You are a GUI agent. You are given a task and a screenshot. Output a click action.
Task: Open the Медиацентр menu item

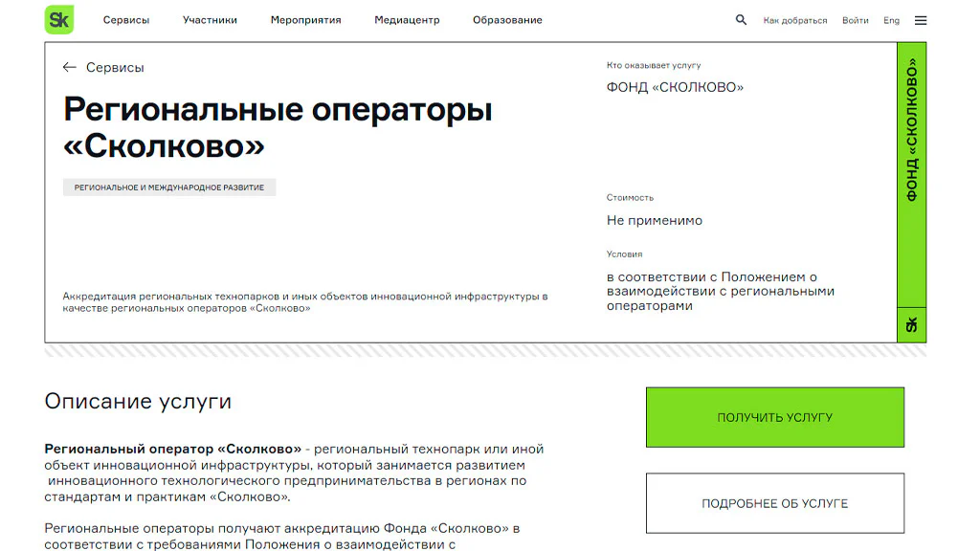click(x=407, y=20)
